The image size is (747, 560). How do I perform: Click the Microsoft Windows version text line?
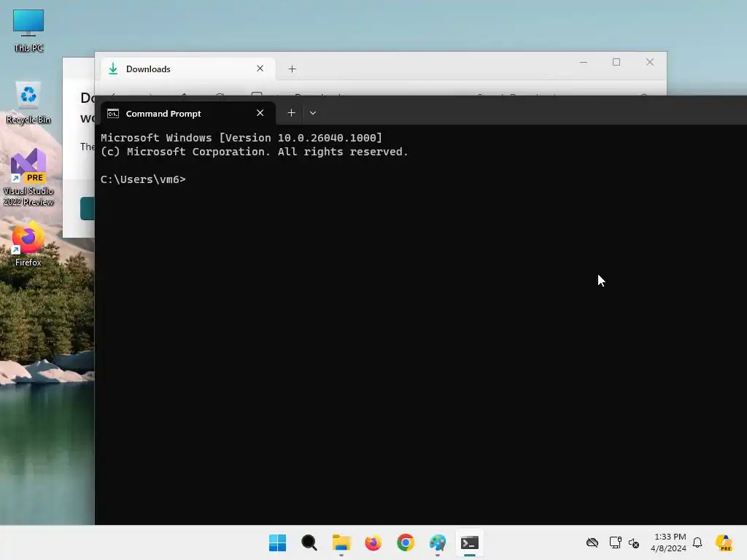pos(241,138)
